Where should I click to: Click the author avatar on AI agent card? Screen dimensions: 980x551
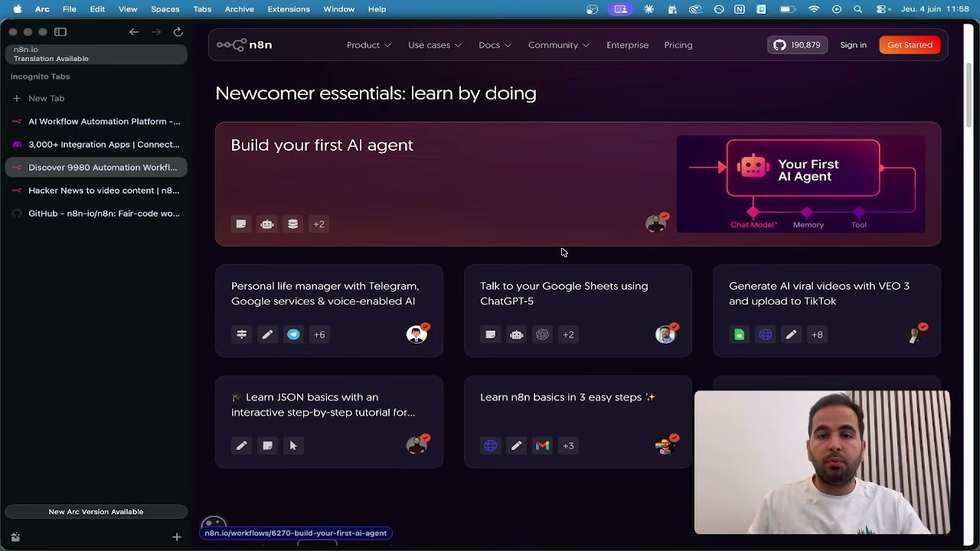tap(656, 223)
